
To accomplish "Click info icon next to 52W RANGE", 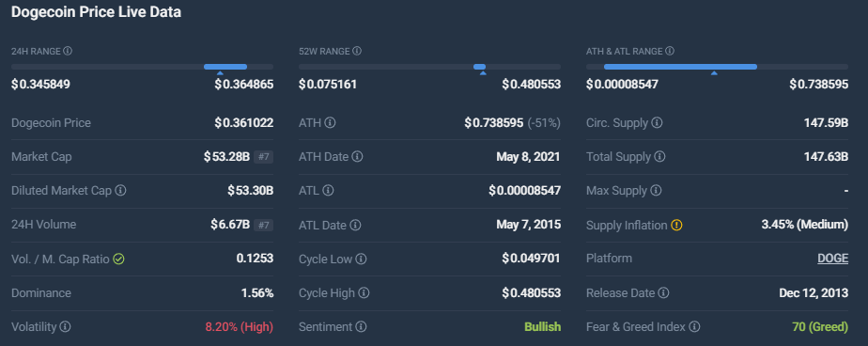I will click(357, 51).
